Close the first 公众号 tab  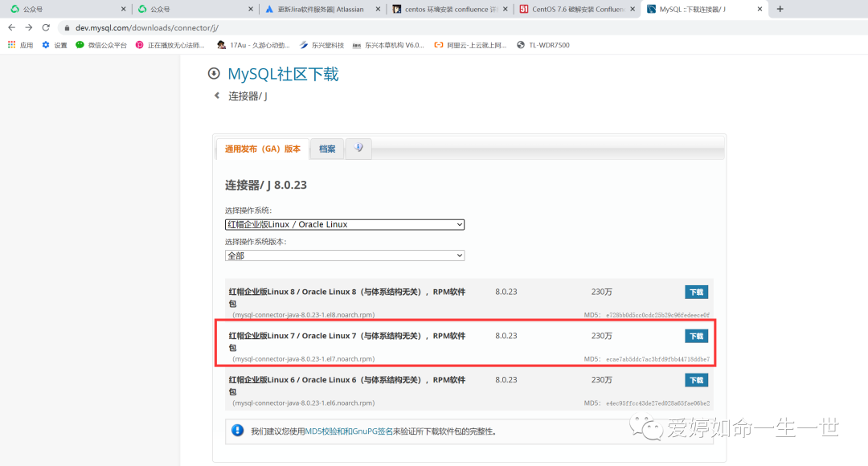click(x=123, y=9)
